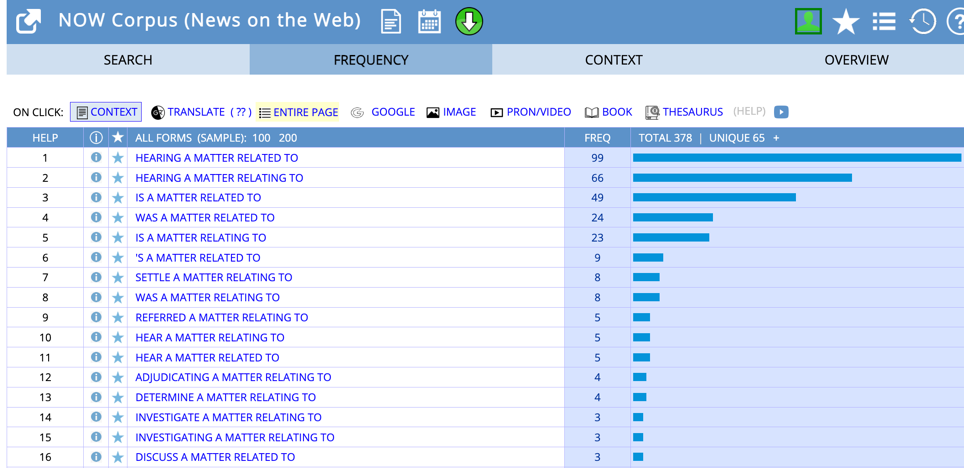Screen dimensions: 964x468
Task: Click info icon for HEAR A MATTER RELATED TO
Action: pos(96,357)
